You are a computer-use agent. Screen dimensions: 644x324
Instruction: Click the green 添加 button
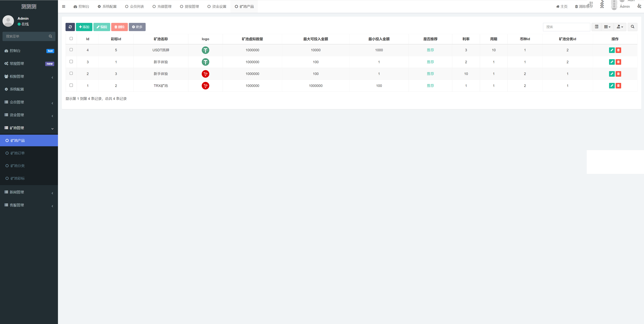coord(84,27)
